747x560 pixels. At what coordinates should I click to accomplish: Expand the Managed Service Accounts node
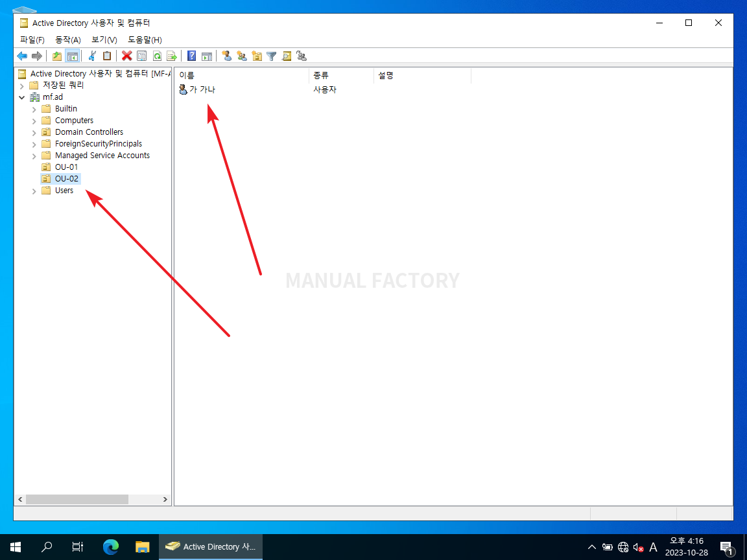(x=34, y=156)
